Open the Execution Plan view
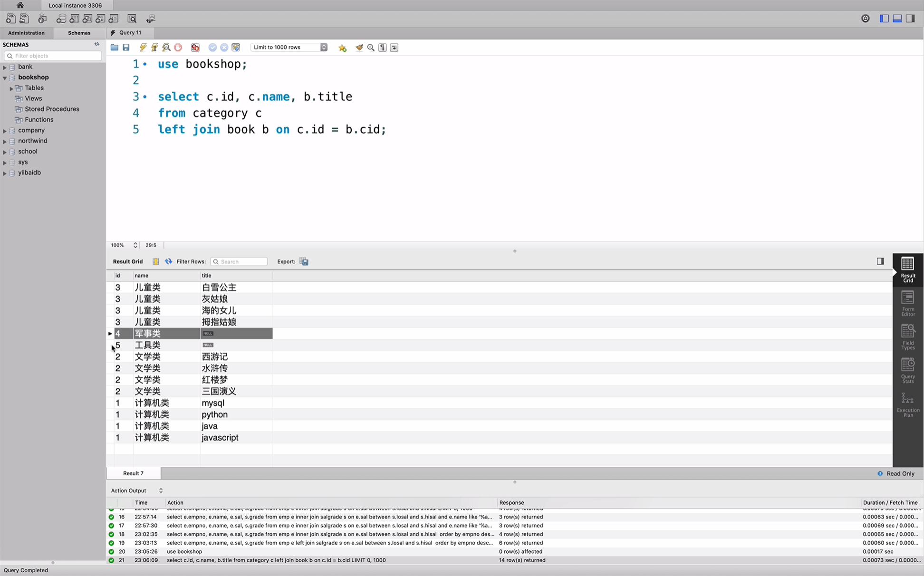 [x=908, y=404]
